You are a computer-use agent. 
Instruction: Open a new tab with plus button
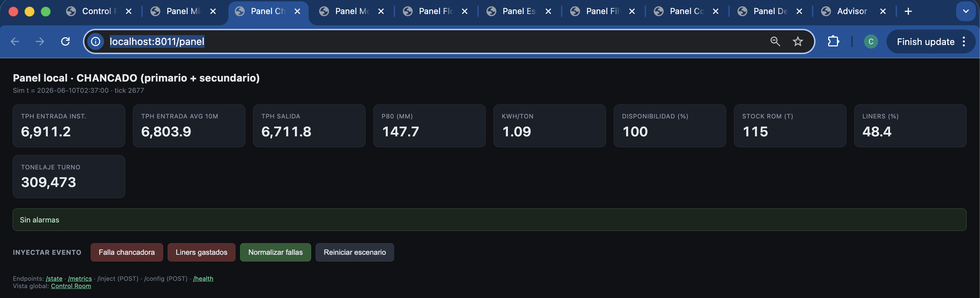tap(908, 11)
